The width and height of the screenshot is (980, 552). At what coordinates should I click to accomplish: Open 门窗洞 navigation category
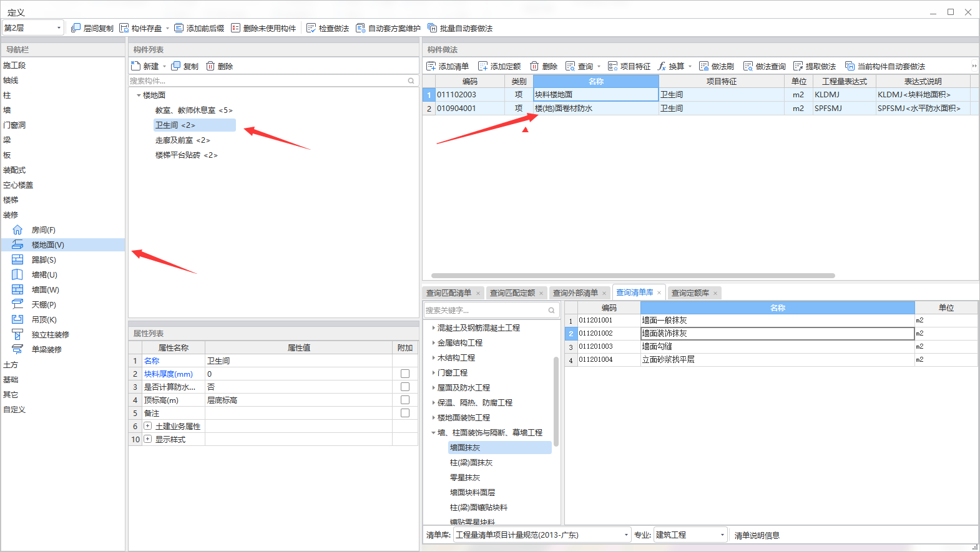pos(14,125)
